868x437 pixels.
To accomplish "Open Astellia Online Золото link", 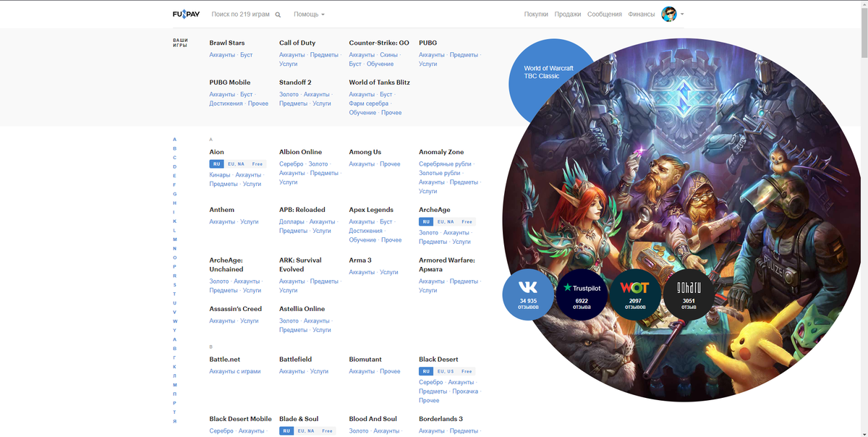I will point(289,321).
